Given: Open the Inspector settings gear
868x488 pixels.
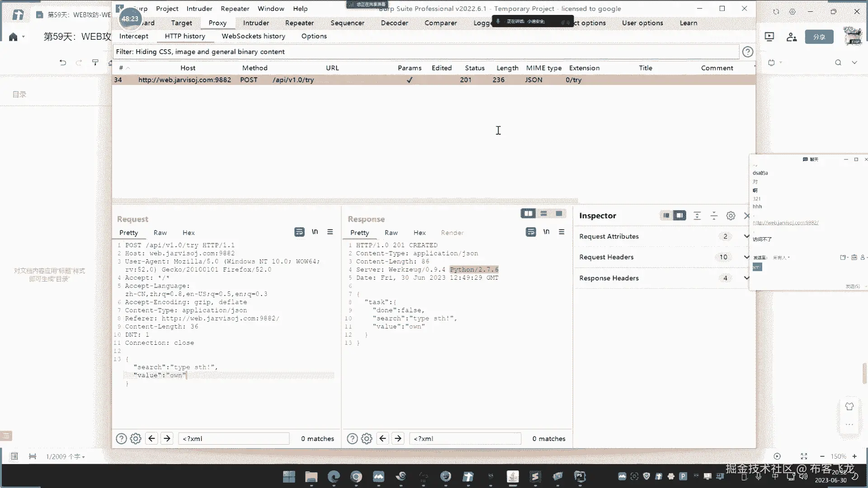Looking at the screenshot, I should [731, 216].
